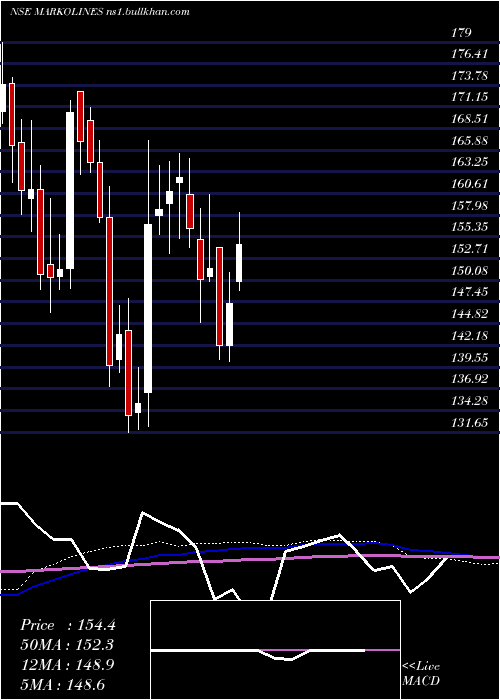Click the 160.61 price axis label
This screenshot has width=500, height=700.
pos(470,184)
